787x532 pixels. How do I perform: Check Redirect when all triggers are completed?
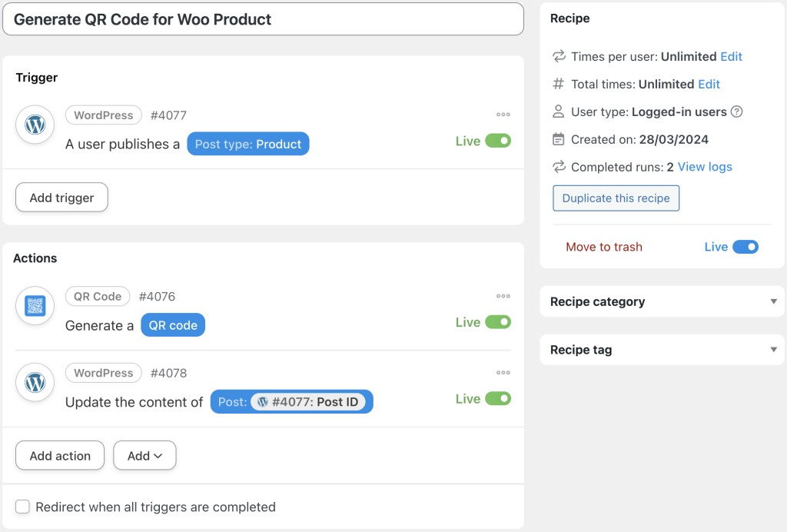tap(22, 507)
